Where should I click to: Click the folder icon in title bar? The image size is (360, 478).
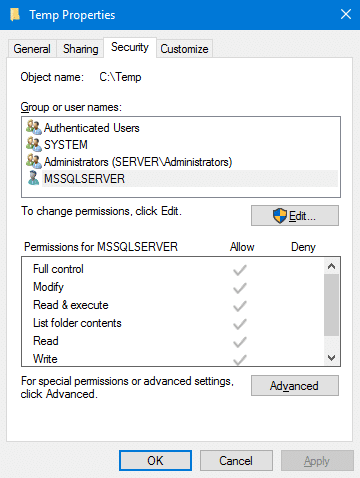(15, 15)
